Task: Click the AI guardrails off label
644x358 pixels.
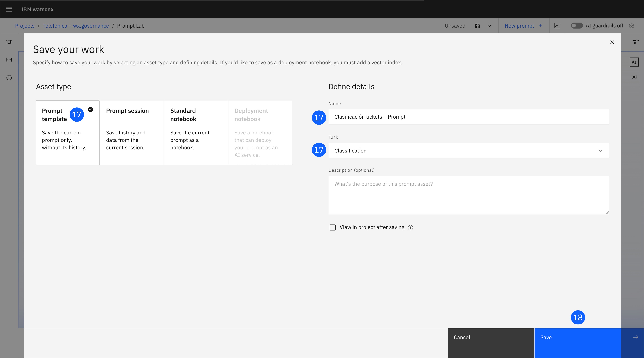Action: [604, 26]
